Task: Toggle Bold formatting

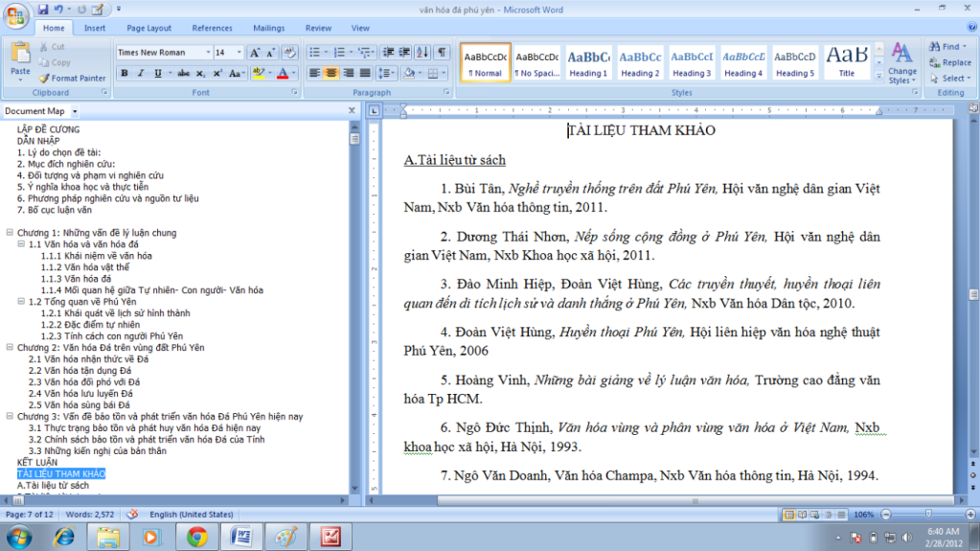Action: click(x=125, y=74)
